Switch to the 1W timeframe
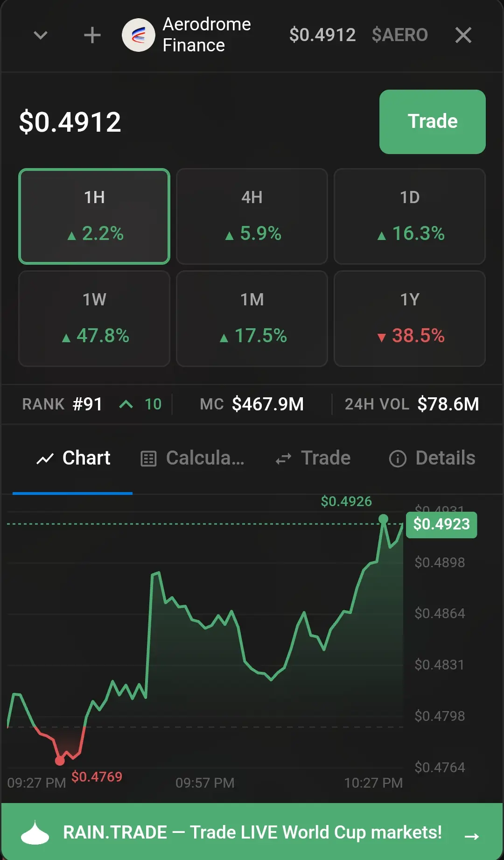 pos(94,318)
